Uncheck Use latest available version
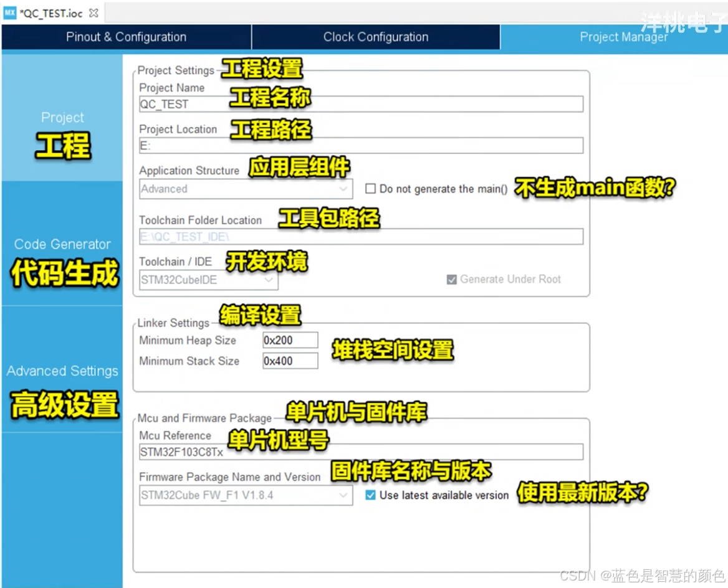The height and width of the screenshot is (588, 728). coord(370,495)
